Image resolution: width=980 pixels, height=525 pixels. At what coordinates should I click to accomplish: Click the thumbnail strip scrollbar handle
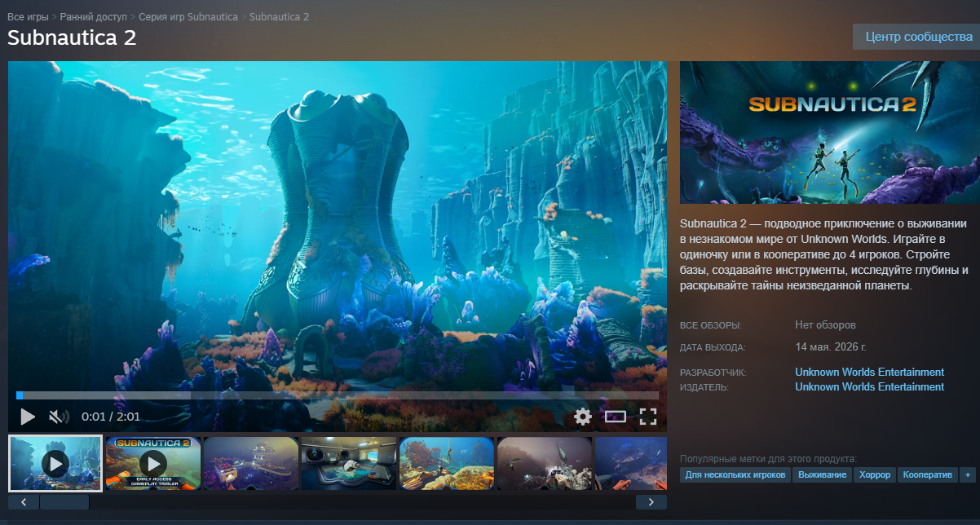pyautogui.click(x=64, y=502)
